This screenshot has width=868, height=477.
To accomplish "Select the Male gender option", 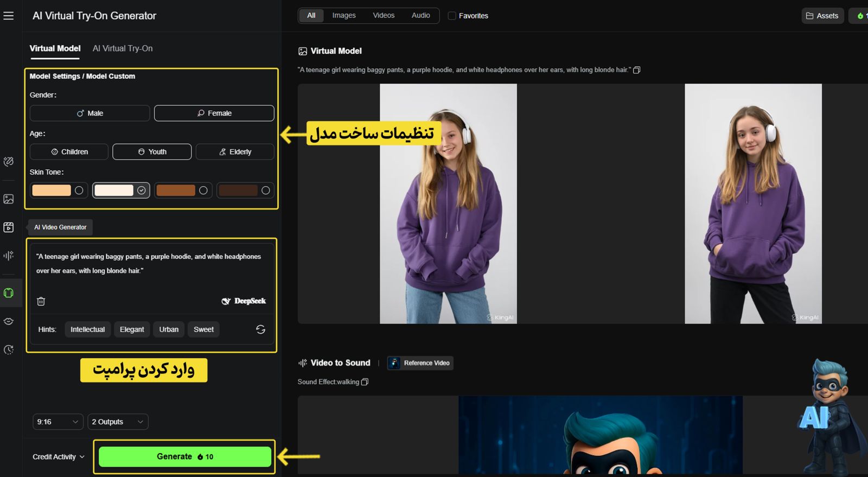I will click(x=90, y=113).
